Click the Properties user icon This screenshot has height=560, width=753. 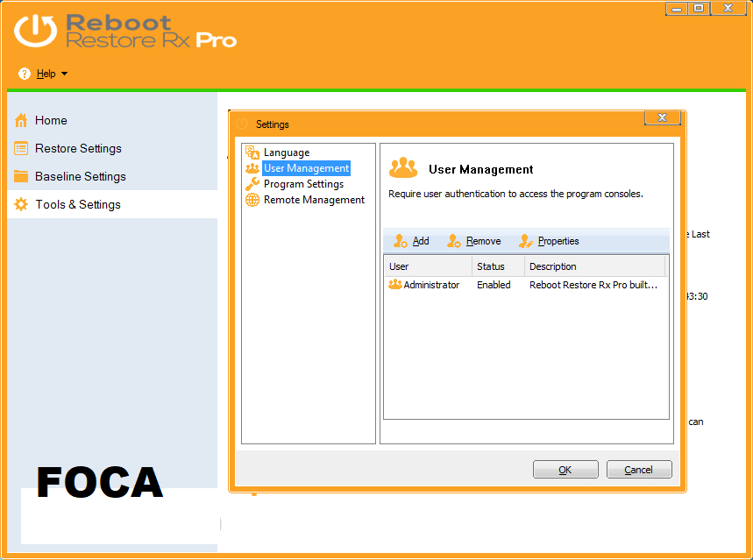(526, 241)
